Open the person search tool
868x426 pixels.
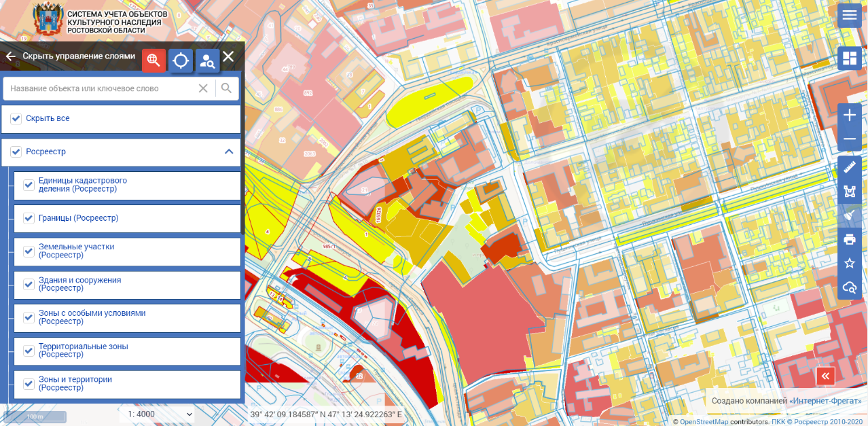tap(207, 60)
